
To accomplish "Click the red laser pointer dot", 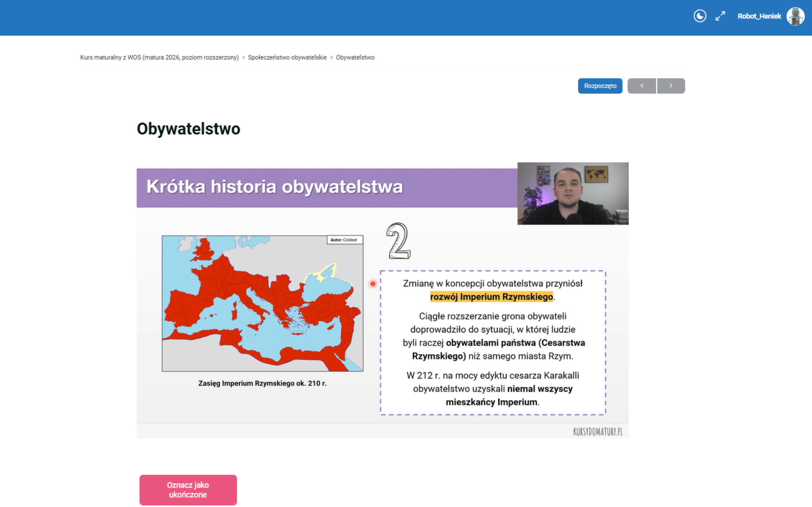I will (x=373, y=284).
